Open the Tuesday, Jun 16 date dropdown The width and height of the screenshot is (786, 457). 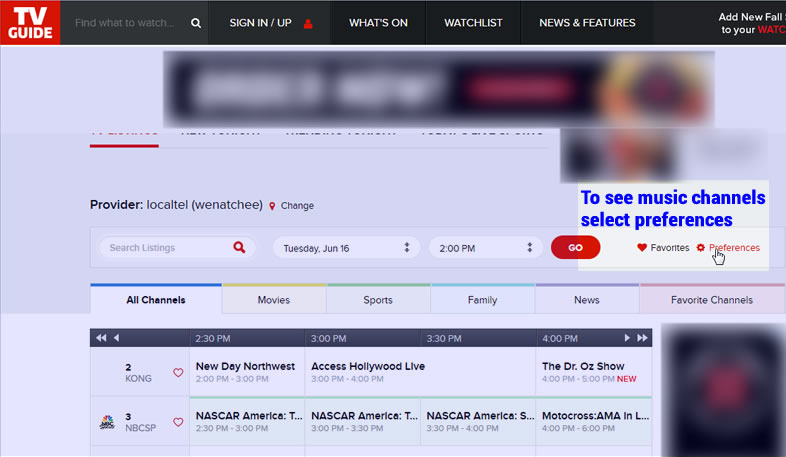click(346, 248)
